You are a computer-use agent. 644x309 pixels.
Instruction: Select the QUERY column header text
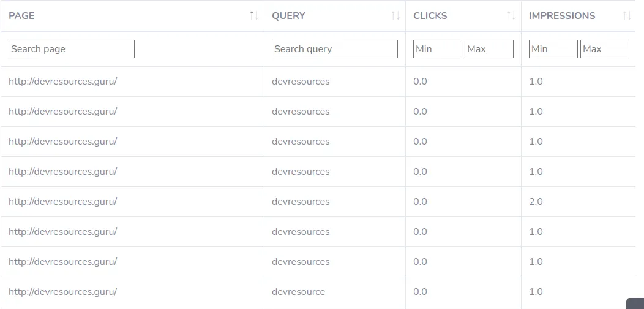(288, 16)
